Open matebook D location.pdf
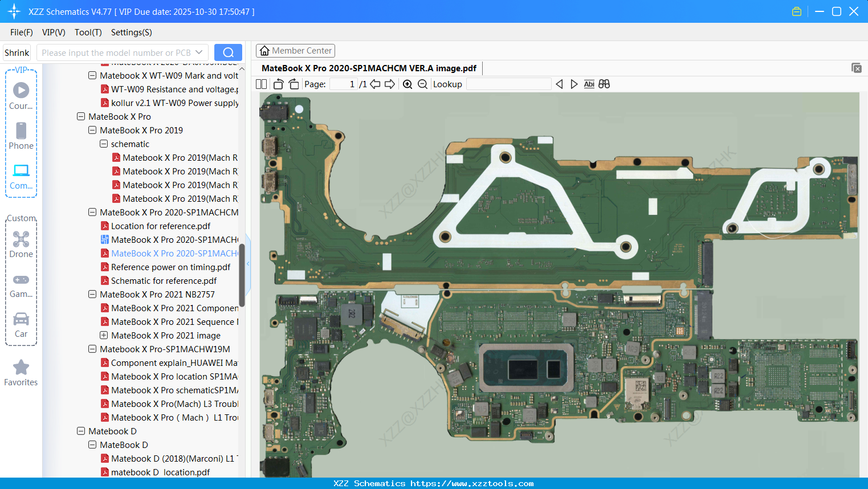Image resolution: width=868 pixels, height=489 pixels. click(156, 472)
